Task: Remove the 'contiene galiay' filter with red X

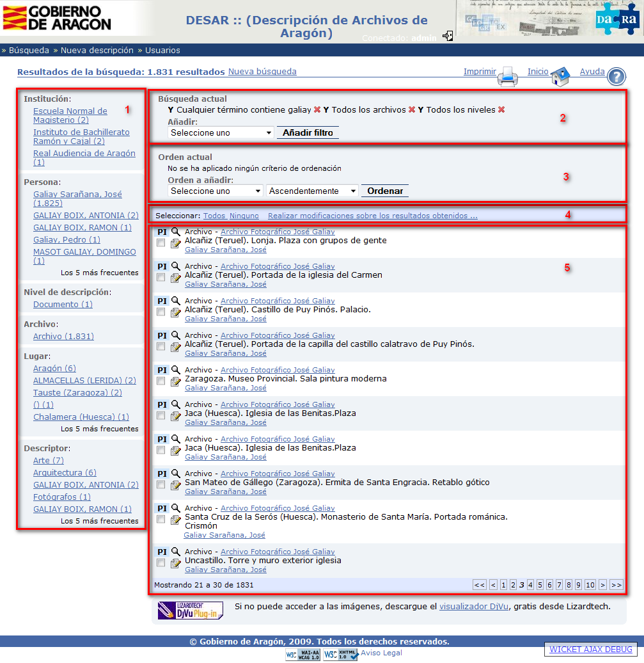Action: tap(317, 110)
